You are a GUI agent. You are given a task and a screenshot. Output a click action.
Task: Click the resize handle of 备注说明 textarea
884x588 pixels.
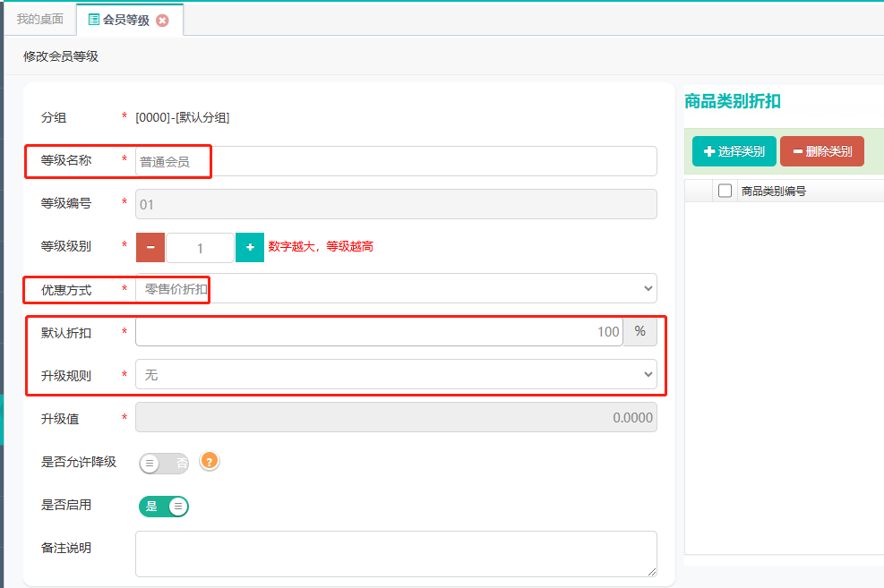pos(652,572)
